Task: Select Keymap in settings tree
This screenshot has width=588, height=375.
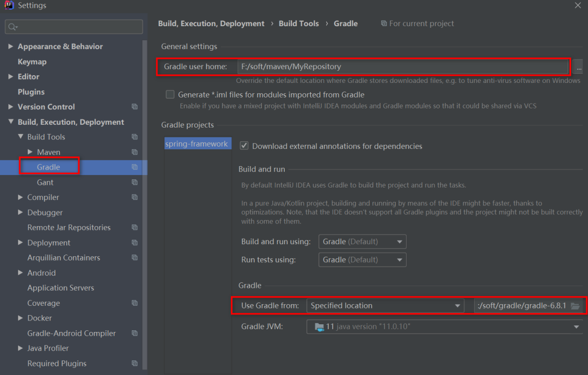Action: click(32, 62)
